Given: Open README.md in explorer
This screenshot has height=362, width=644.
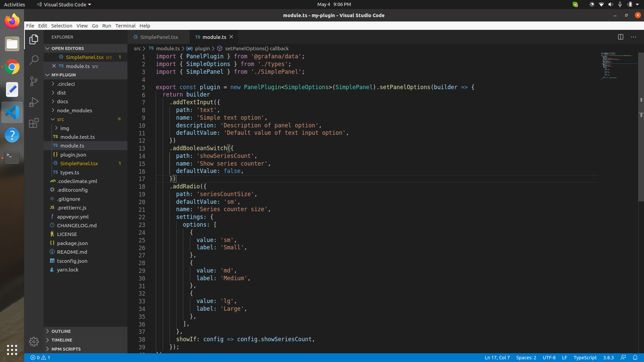Looking at the screenshot, I should [86, 252].
